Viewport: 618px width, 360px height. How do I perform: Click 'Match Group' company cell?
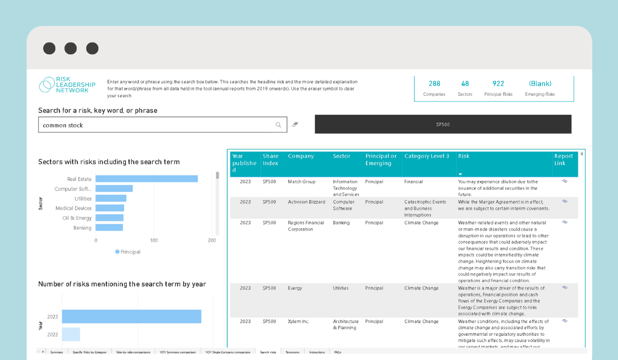pyautogui.click(x=302, y=182)
